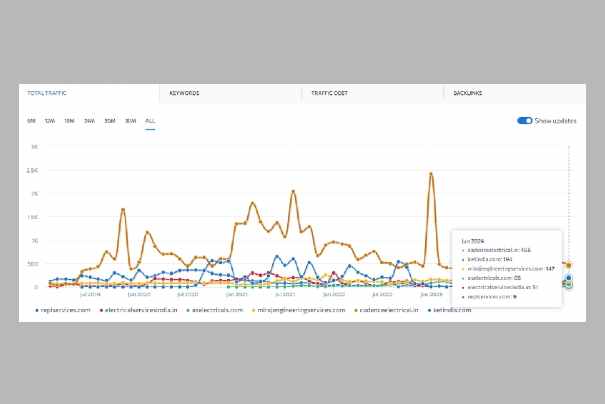Select the ALL time range

pos(150,120)
